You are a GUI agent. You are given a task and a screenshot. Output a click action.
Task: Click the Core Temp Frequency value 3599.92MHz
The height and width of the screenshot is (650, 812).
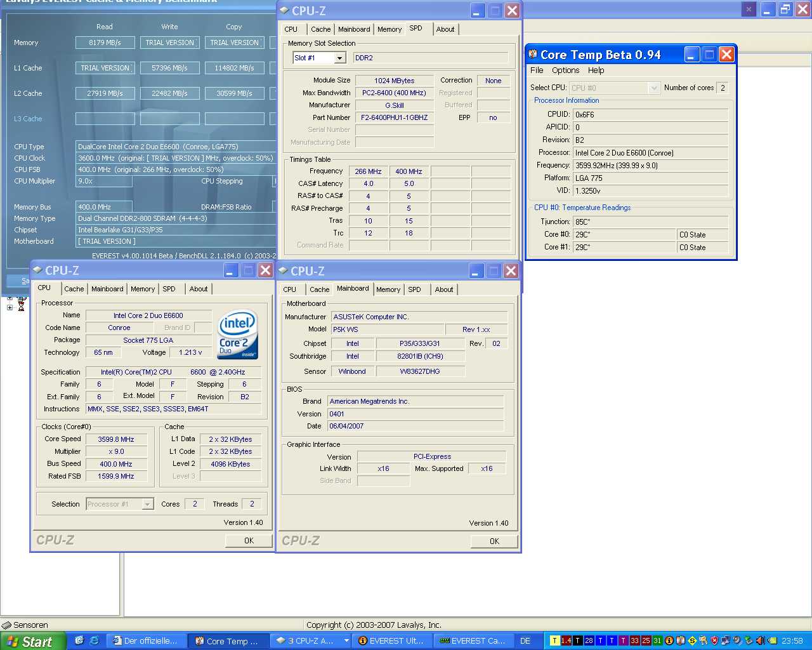(x=650, y=165)
